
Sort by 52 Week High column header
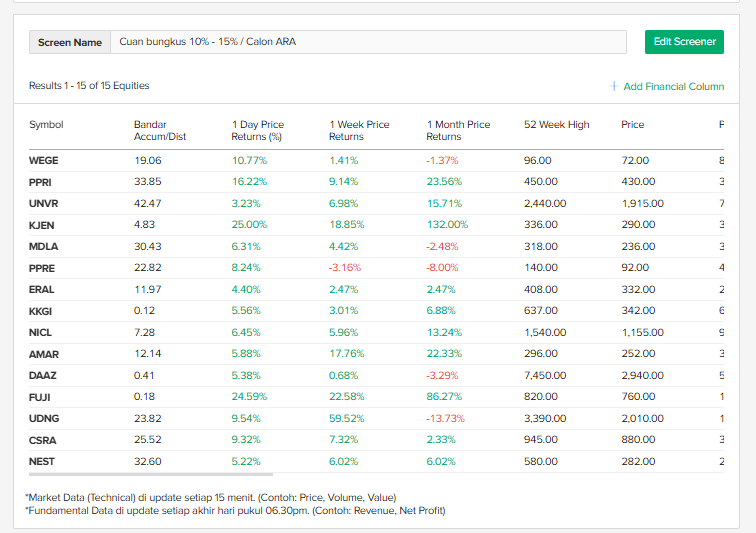click(556, 125)
